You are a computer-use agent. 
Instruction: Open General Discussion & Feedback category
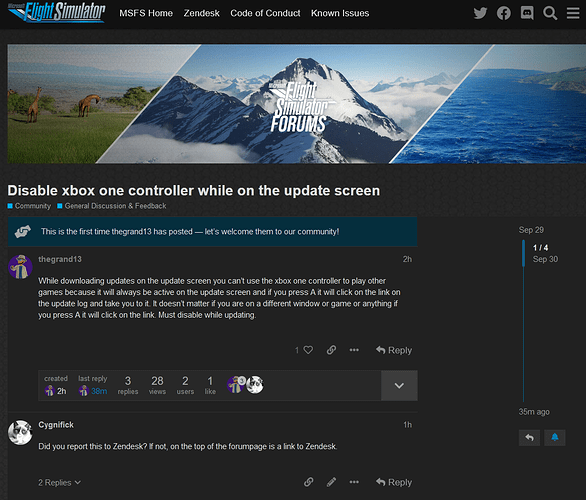[x=115, y=206]
